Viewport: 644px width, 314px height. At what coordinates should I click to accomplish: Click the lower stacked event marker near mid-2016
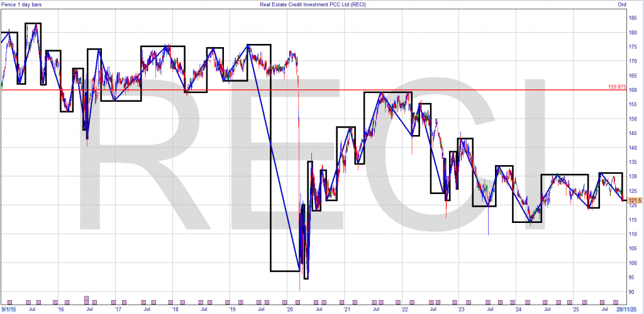(x=87, y=302)
